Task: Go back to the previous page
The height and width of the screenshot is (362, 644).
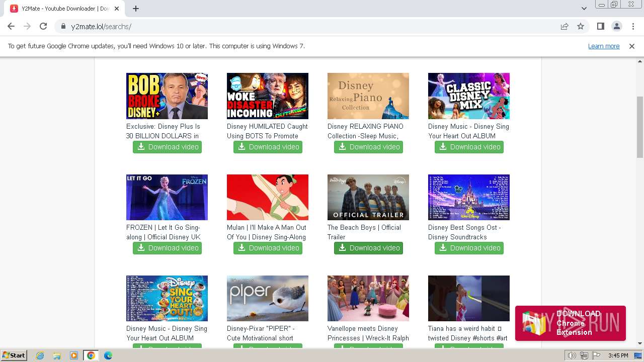Action: click(x=11, y=27)
